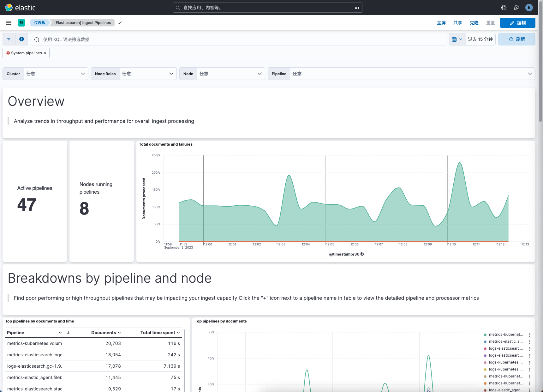Open the help menu icon
The width and height of the screenshot is (543, 392).
(x=504, y=8)
